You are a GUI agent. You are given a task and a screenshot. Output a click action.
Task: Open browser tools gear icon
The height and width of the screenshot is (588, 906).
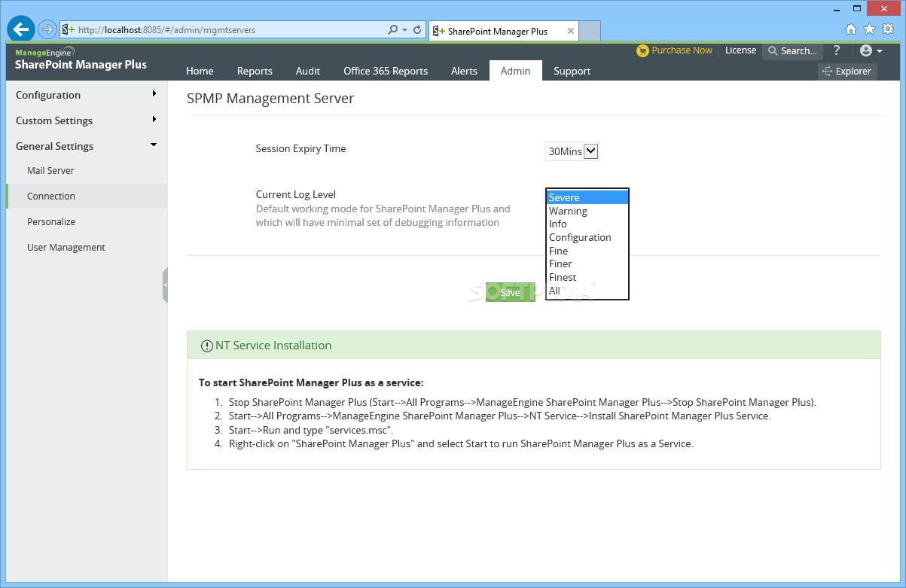pyautogui.click(x=888, y=29)
